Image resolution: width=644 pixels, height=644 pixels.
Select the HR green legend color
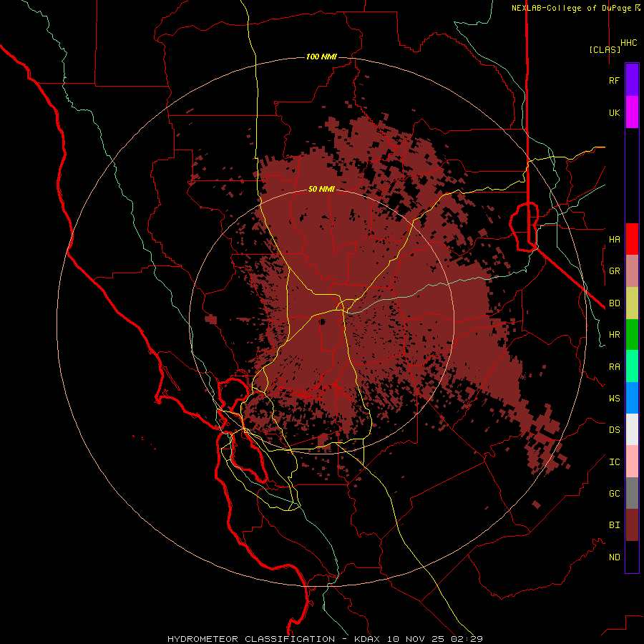632,335
